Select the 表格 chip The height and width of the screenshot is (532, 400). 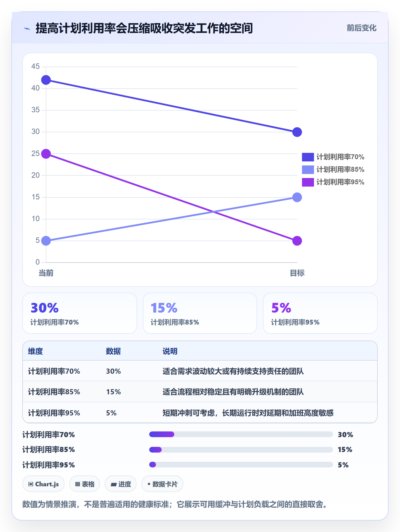(85, 484)
